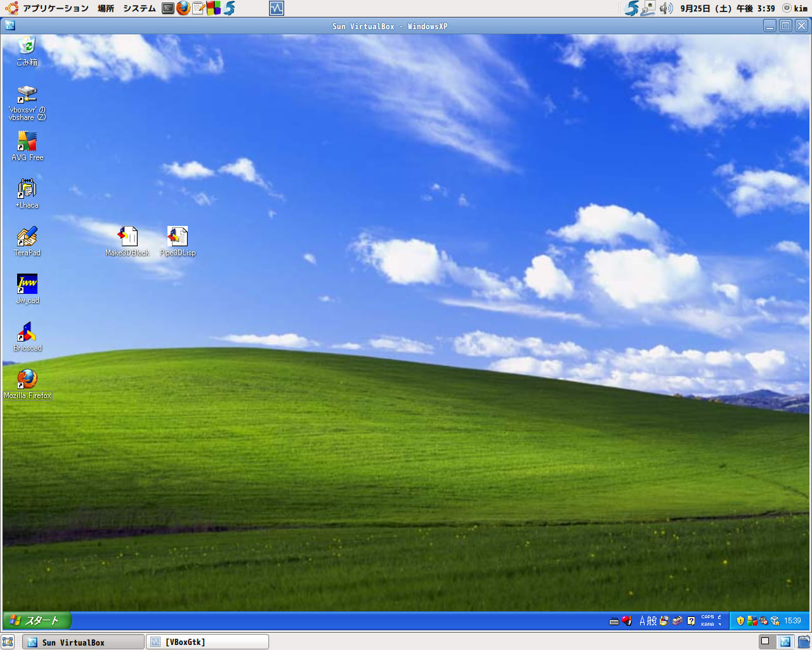Open the システム (System) menu
The height and width of the screenshot is (650, 812).
pyautogui.click(x=140, y=8)
